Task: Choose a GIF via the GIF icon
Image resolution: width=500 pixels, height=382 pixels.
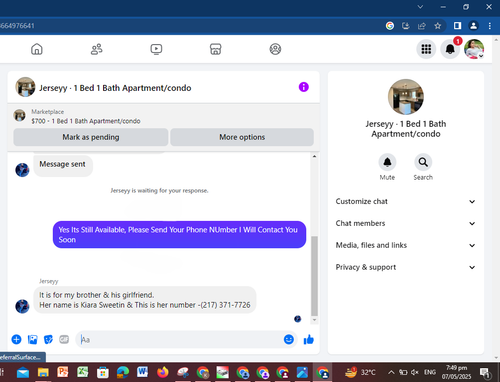Action: click(64, 339)
